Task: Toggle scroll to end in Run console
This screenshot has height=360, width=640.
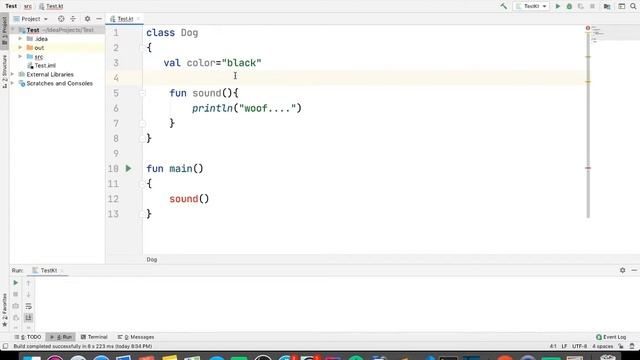Action: click(29, 318)
